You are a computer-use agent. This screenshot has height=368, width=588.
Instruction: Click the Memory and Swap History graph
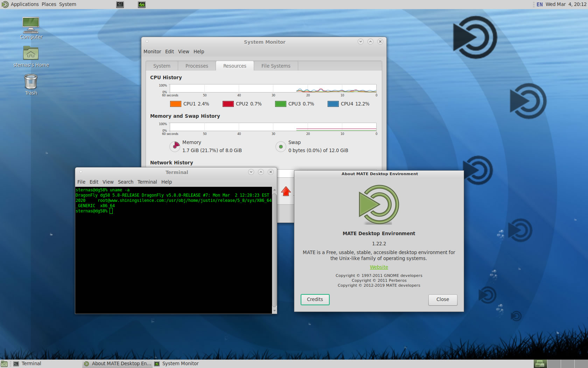pyautogui.click(x=273, y=127)
